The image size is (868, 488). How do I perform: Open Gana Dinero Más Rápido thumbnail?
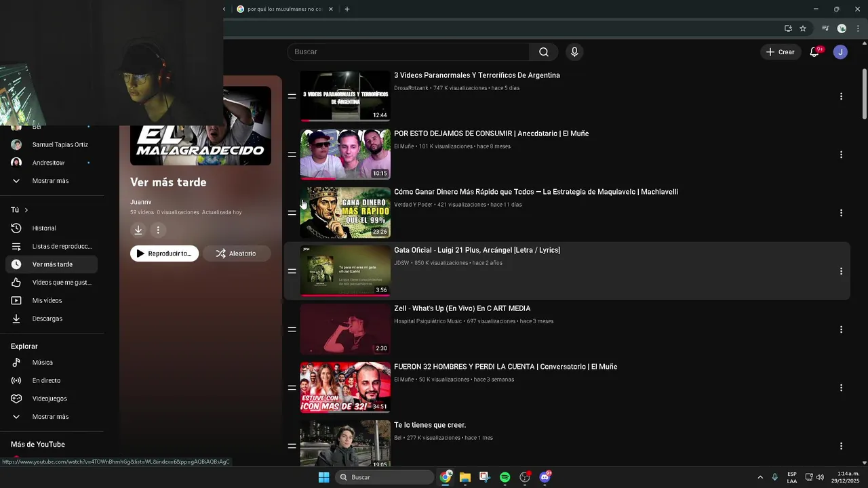pyautogui.click(x=345, y=213)
